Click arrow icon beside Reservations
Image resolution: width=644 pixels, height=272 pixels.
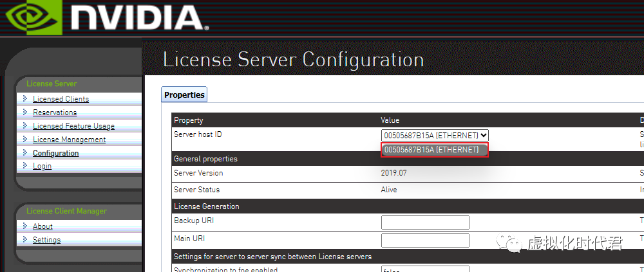25,112
